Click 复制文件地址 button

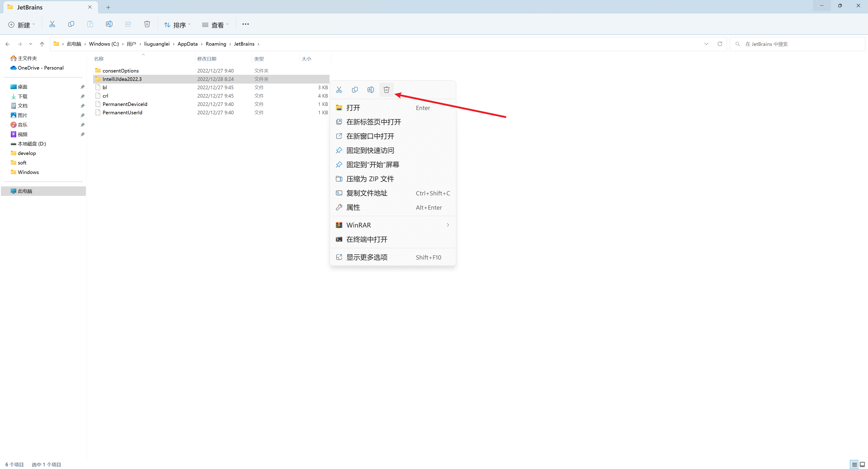coord(367,193)
